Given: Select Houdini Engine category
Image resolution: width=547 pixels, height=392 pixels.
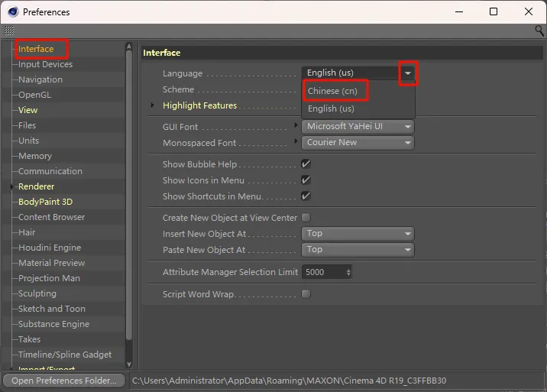Looking at the screenshot, I should pyautogui.click(x=50, y=248).
